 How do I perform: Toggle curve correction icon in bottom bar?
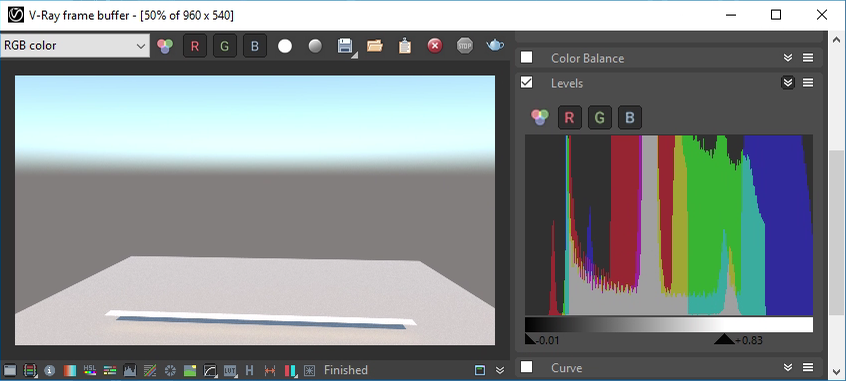(x=210, y=370)
